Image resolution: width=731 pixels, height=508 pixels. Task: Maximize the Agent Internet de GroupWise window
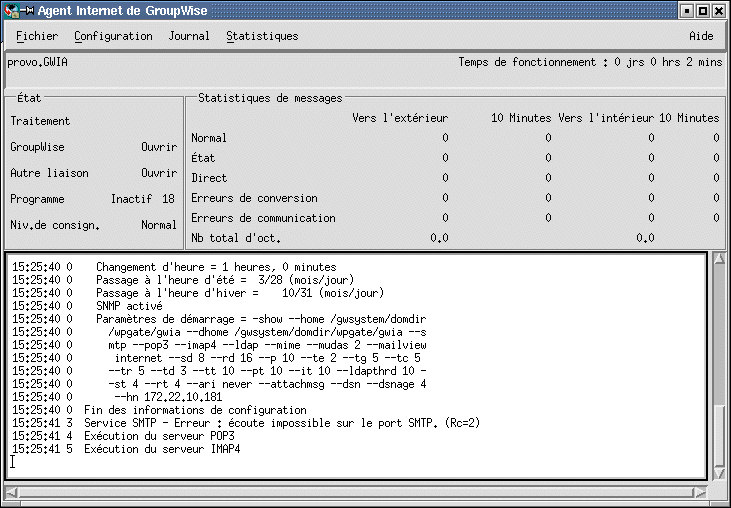pos(703,11)
